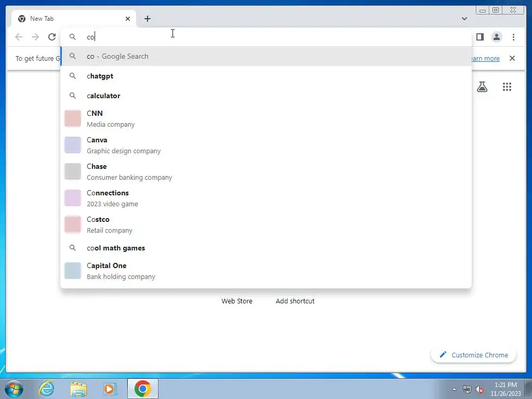The height and width of the screenshot is (399, 532).
Task: Click the search icon beside calculator
Action: point(73,96)
